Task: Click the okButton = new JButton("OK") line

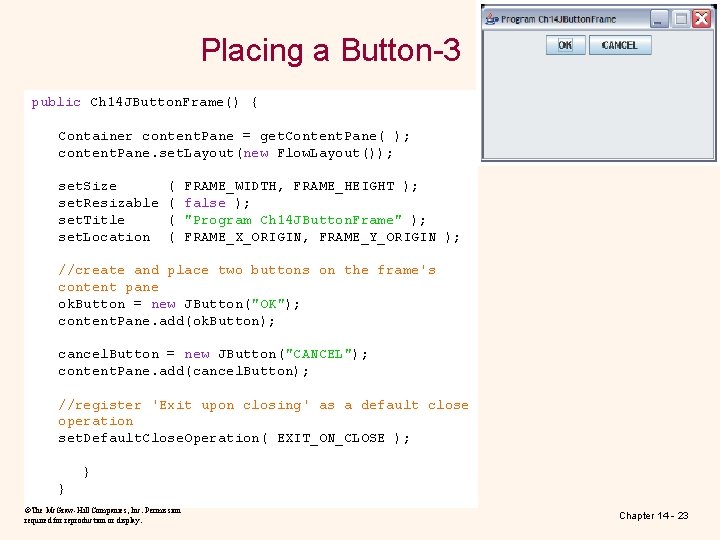Action: 179,304
